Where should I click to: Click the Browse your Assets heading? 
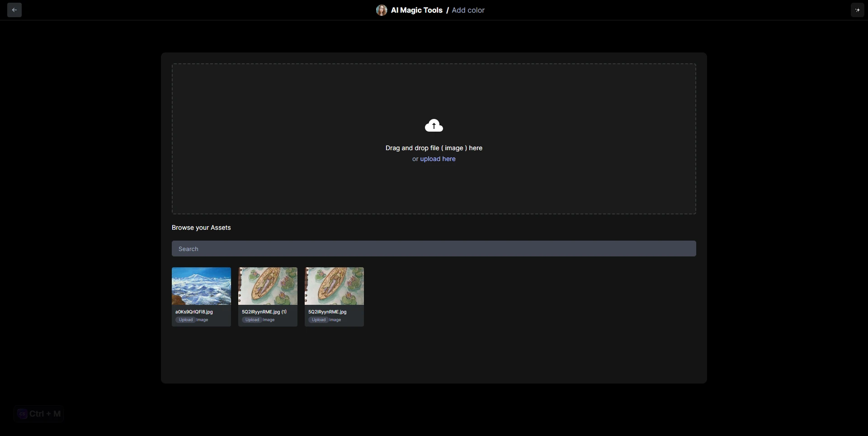tap(201, 227)
